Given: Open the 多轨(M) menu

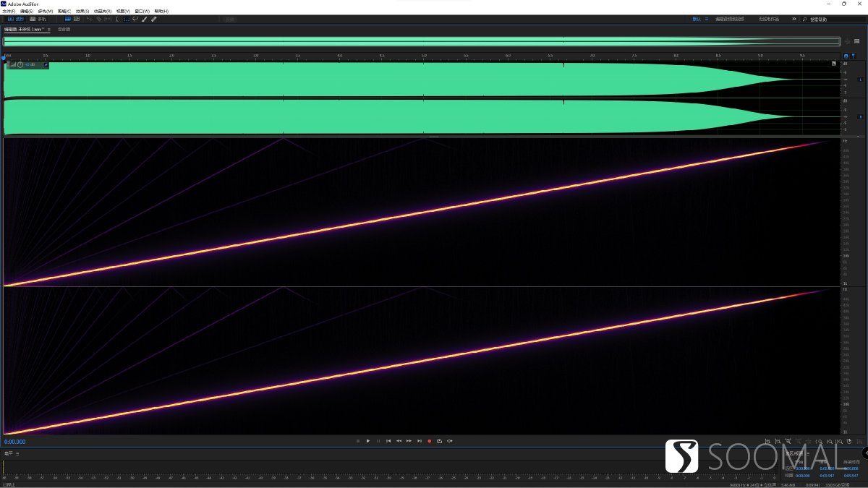Looking at the screenshot, I should [46, 12].
